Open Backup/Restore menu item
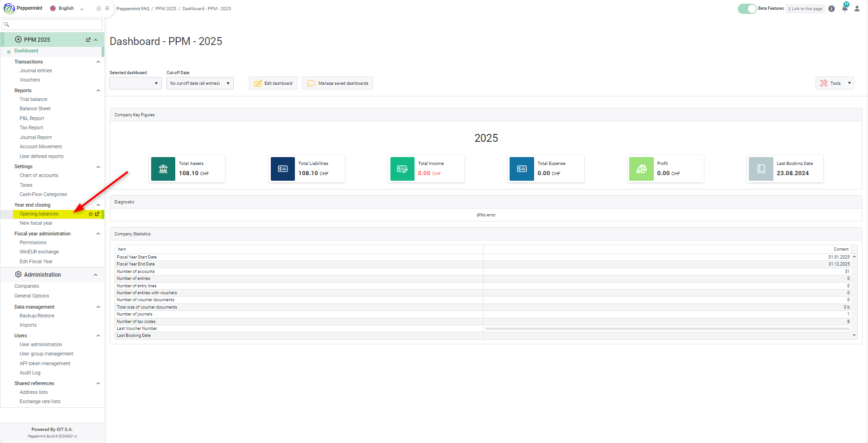This screenshot has width=868, height=443. 37,316
